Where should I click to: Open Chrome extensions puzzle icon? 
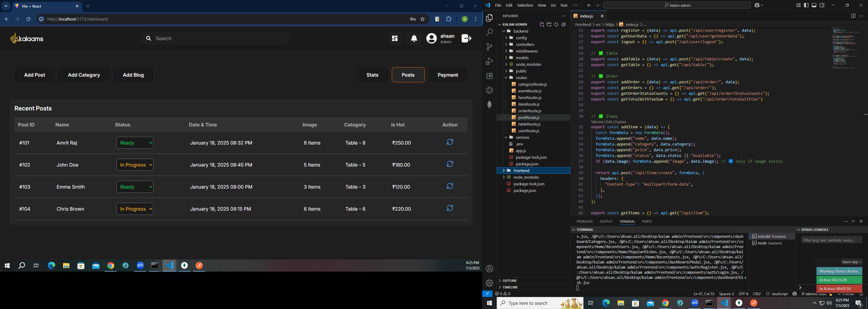click(448, 19)
